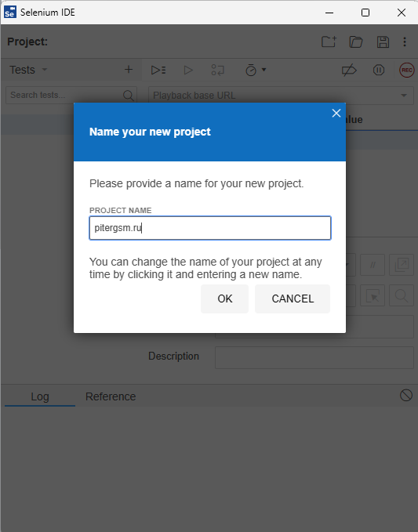Click CANCEL in the project dialog
Image resolution: width=418 pixels, height=532 pixels.
293,299
